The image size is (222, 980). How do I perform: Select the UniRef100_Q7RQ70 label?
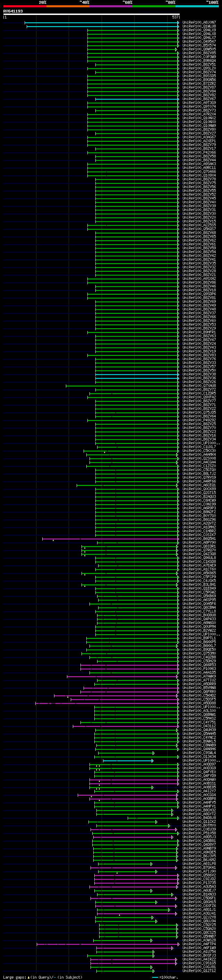[199, 550]
